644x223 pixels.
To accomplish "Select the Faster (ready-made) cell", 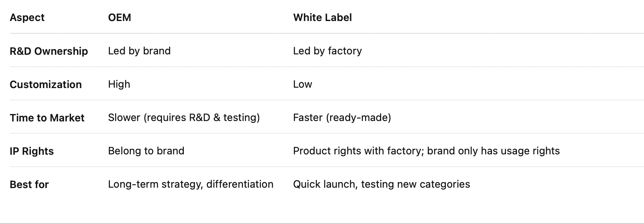I will pos(342,117).
